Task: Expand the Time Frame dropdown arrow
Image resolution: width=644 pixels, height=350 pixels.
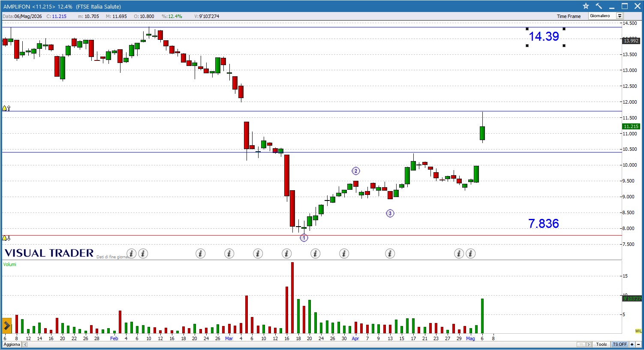Action: [x=619, y=16]
